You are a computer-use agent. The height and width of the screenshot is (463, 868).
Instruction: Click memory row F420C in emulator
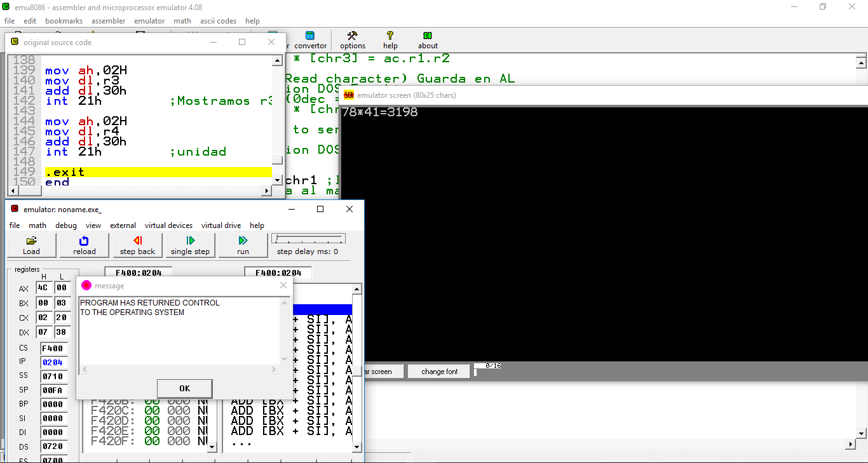tap(149, 410)
